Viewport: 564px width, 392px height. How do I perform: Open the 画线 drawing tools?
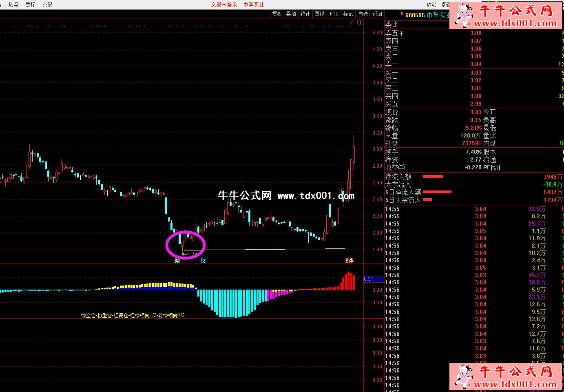pos(320,14)
